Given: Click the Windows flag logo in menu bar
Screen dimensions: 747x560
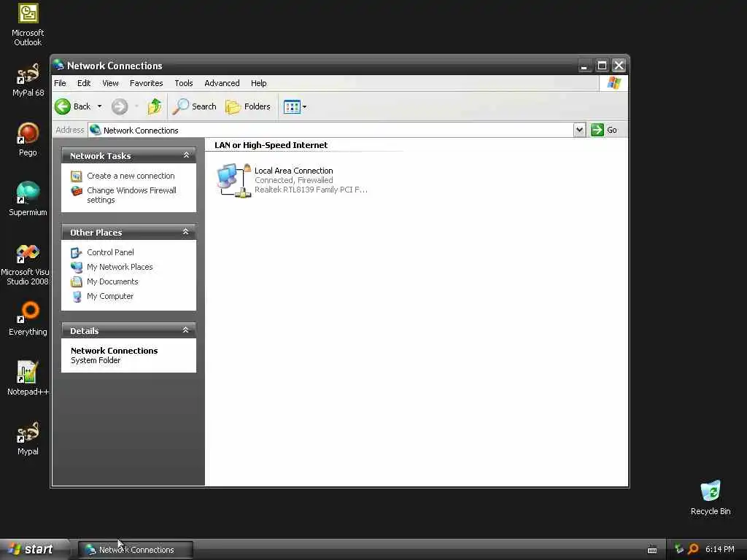Looking at the screenshot, I should click(614, 83).
